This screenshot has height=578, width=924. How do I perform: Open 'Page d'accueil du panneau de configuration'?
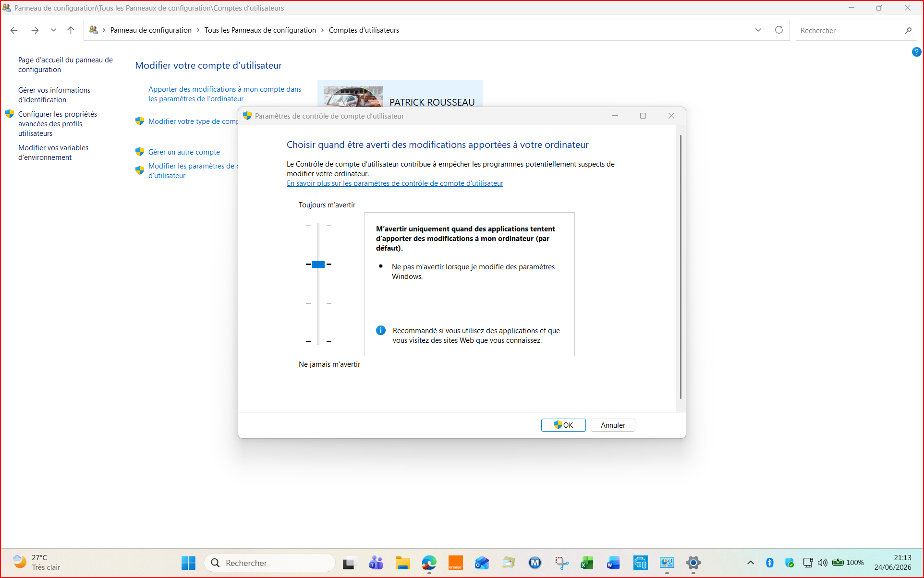[65, 65]
